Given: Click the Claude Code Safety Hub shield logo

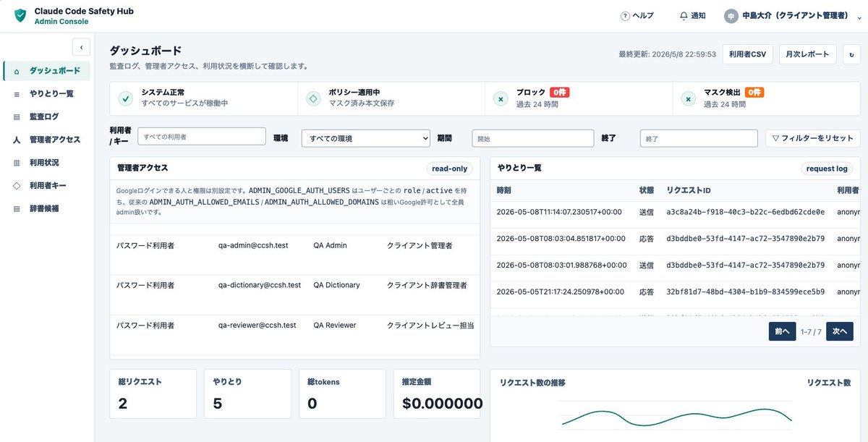Looking at the screenshot, I should (20, 15).
